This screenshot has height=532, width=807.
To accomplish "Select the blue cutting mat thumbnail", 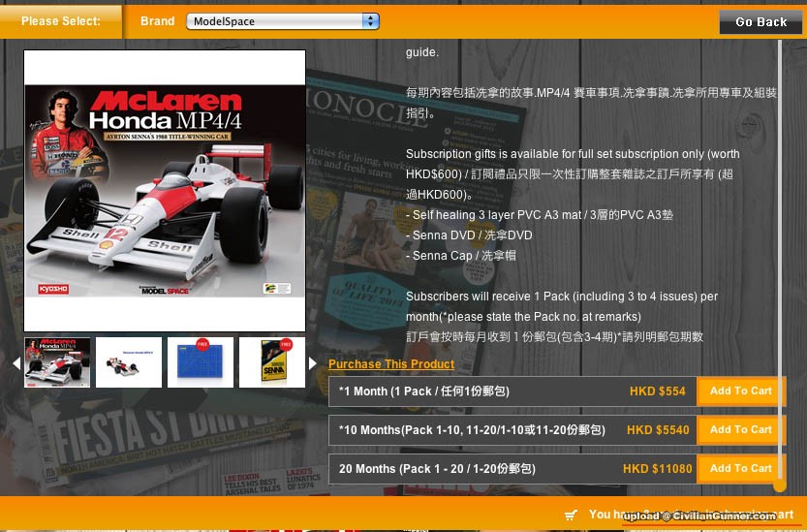I will 201,362.
